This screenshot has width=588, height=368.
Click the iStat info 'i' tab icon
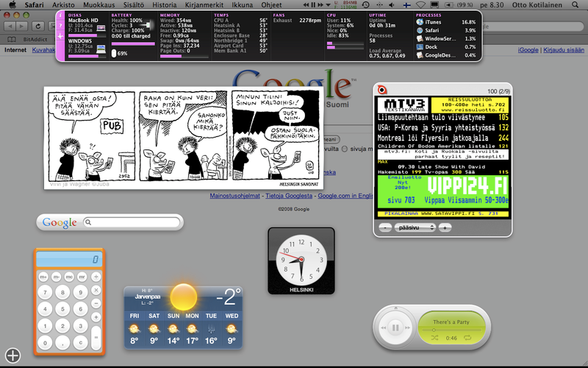pos(61,15)
